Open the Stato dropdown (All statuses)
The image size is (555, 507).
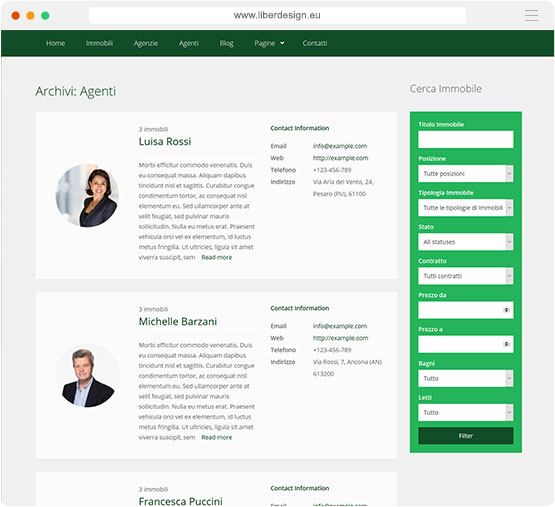[x=465, y=242]
